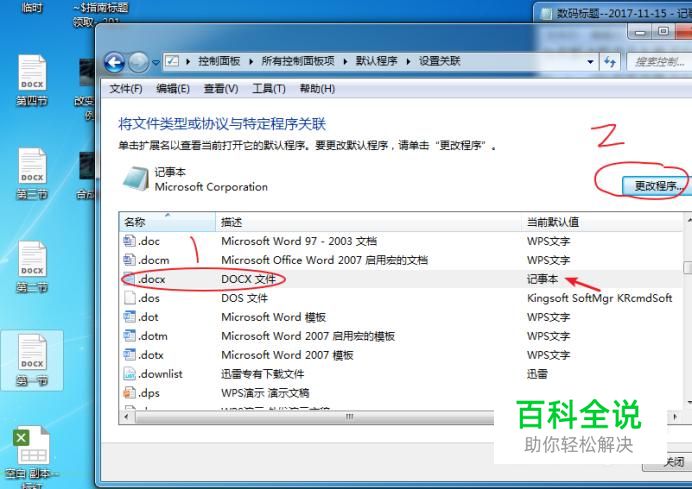692x489 pixels.
Task: Expand arrow after 控制面板 breadcrumb
Action: 251,61
